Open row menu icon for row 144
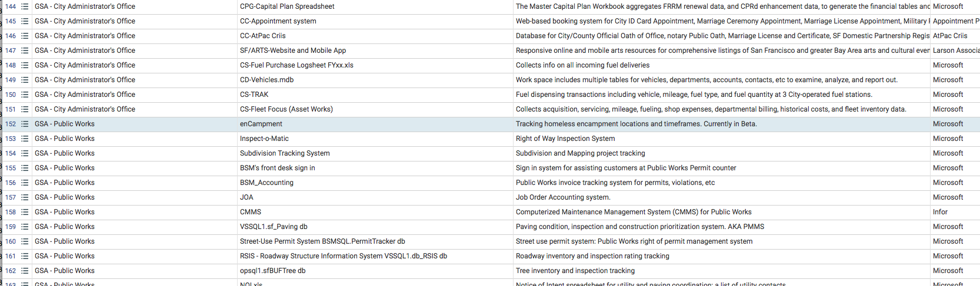Screen dimensions: 980x286 tap(25, 6)
